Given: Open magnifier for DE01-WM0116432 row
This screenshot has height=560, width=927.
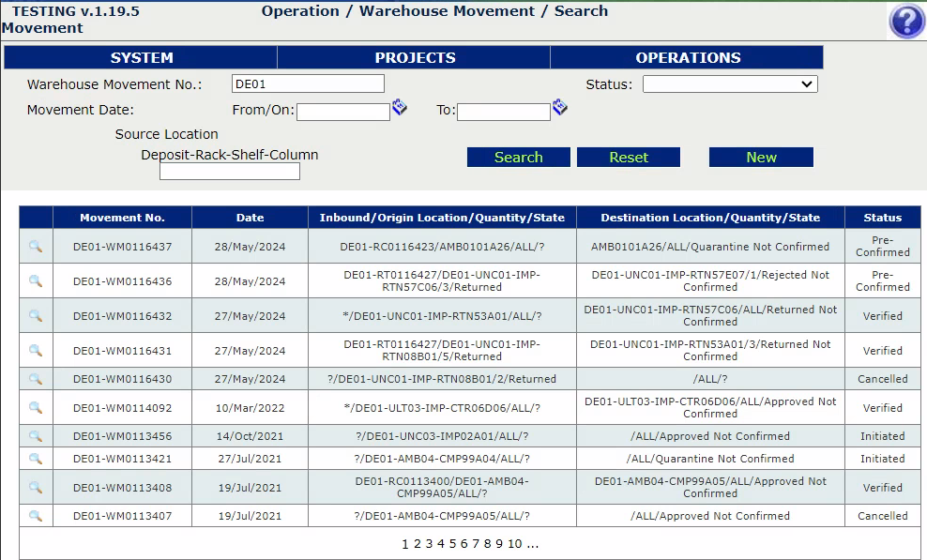Looking at the screenshot, I should (x=36, y=315).
